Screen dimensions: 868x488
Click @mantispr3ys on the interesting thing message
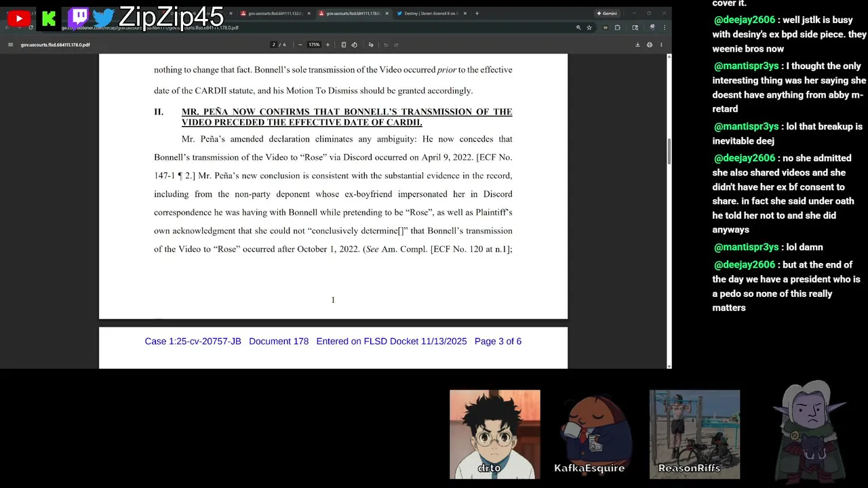pos(746,66)
